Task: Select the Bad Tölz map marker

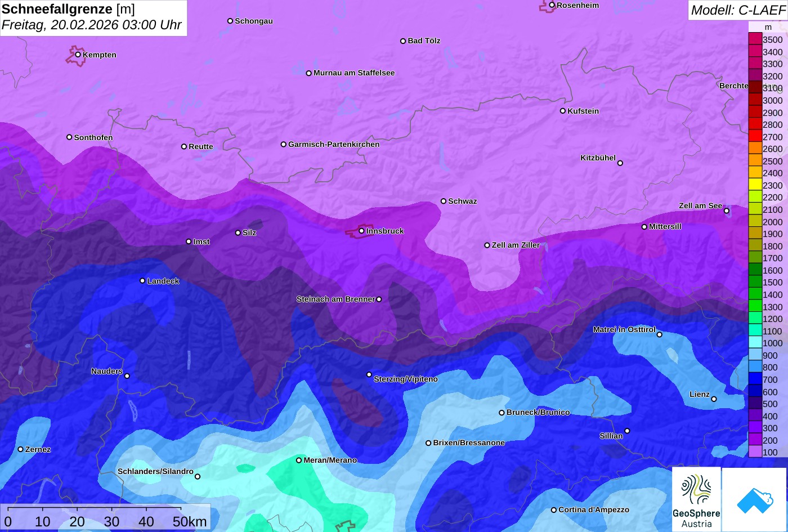Action: click(403, 41)
